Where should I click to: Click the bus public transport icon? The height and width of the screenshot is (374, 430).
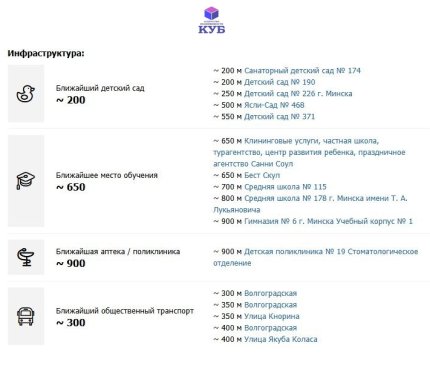pyautogui.click(x=26, y=316)
